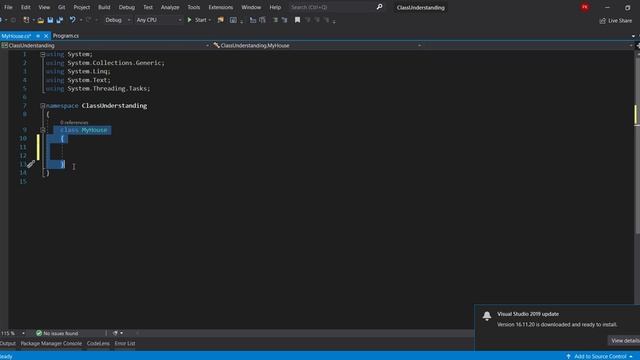Click the New Project toolbar icon

point(26,20)
